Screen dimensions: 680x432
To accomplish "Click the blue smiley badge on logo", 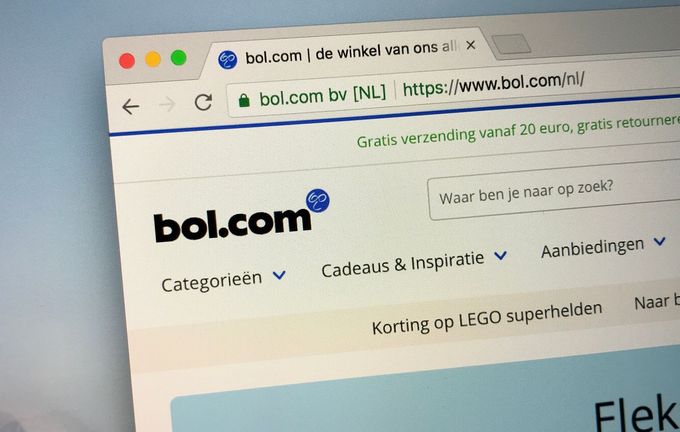I will 318,200.
